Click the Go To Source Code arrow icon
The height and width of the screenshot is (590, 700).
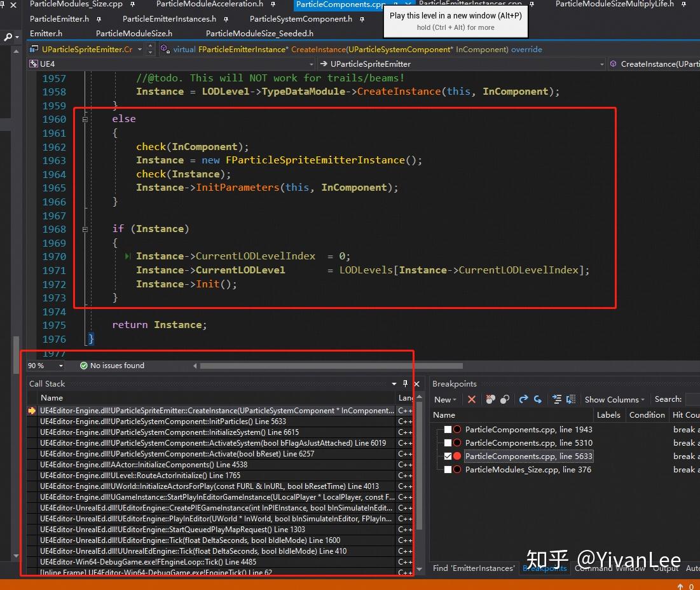pos(523,399)
